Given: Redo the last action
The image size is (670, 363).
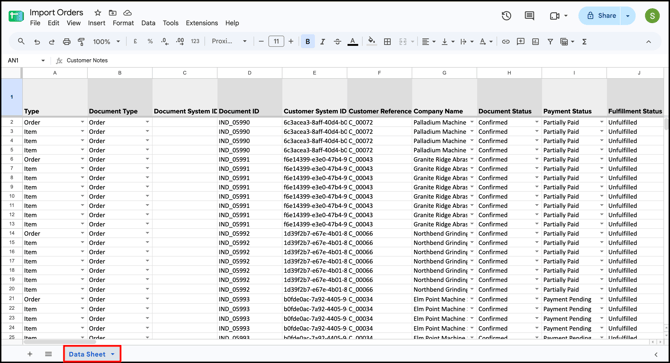Looking at the screenshot, I should tap(52, 41).
